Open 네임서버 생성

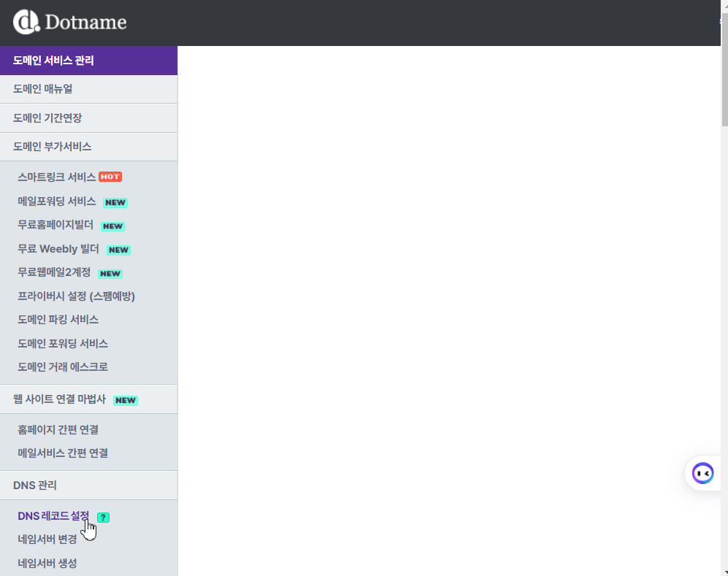[47, 563]
